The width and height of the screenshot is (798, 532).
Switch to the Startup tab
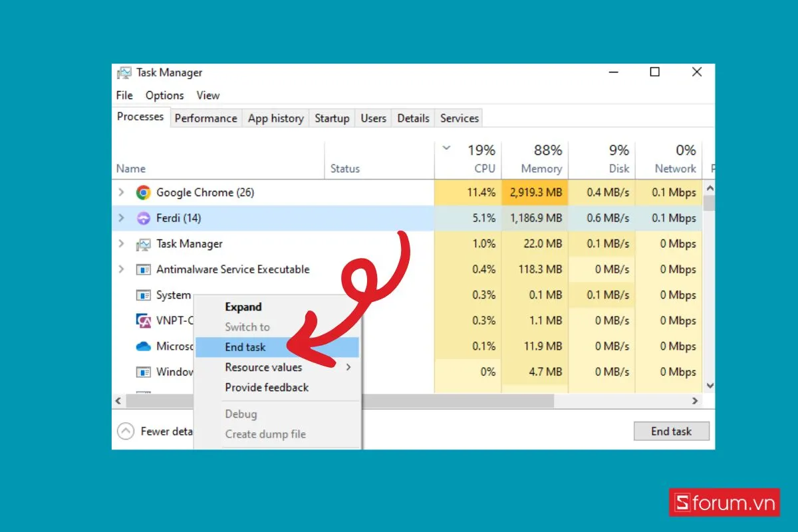[332, 118]
